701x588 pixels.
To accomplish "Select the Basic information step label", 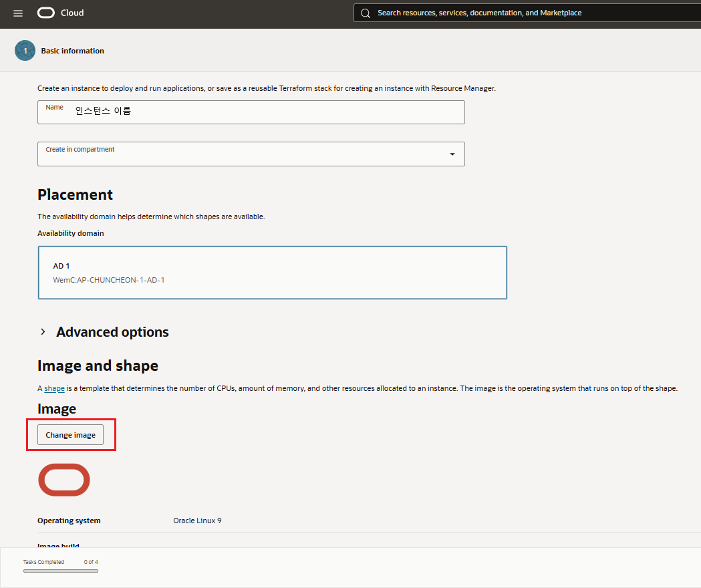I will tap(72, 51).
